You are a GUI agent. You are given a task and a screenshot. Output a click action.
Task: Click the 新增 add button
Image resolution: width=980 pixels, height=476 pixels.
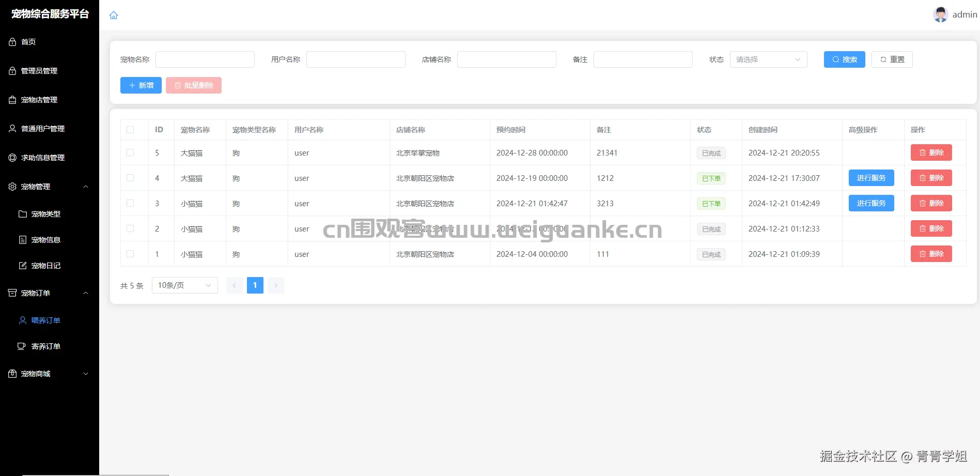[141, 85]
